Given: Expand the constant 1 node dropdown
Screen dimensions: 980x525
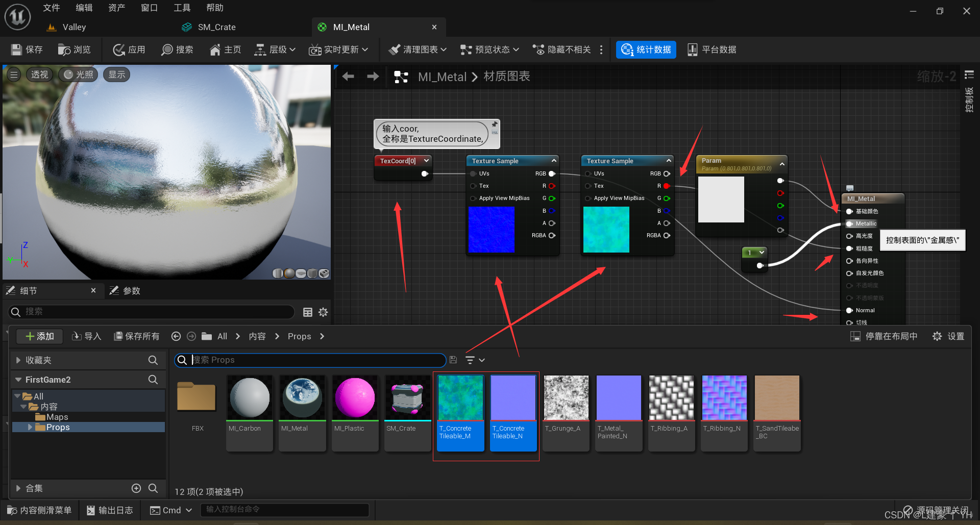Looking at the screenshot, I should [762, 253].
